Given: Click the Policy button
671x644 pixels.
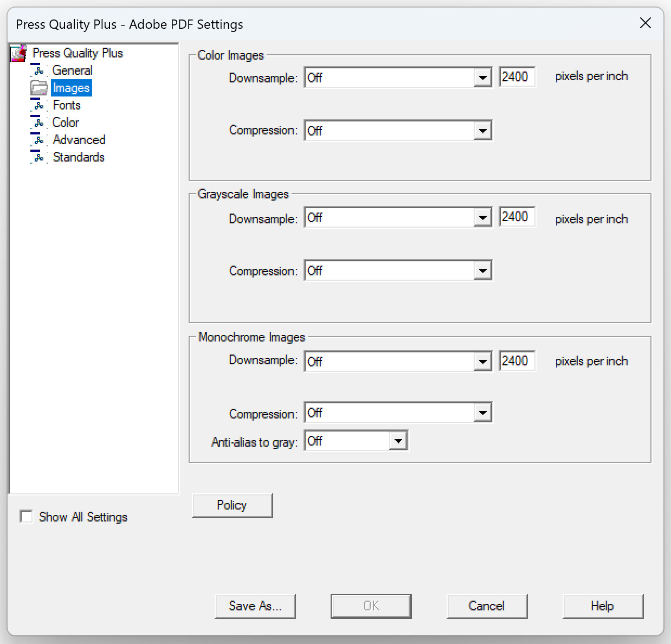Looking at the screenshot, I should click(x=233, y=505).
